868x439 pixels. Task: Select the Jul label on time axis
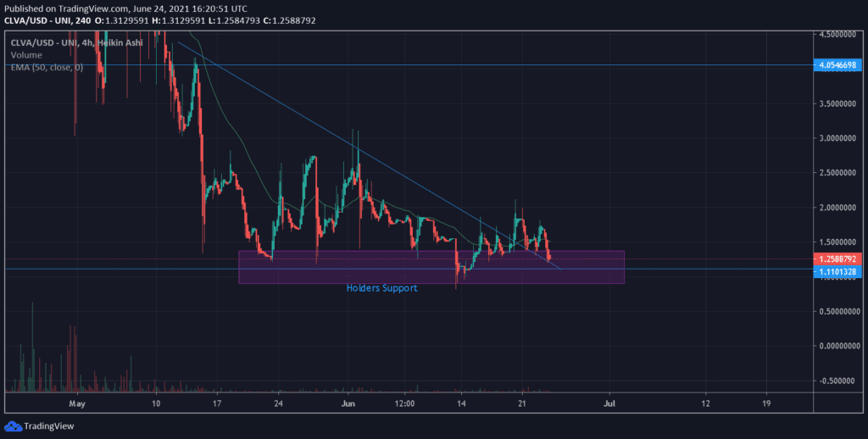point(609,404)
